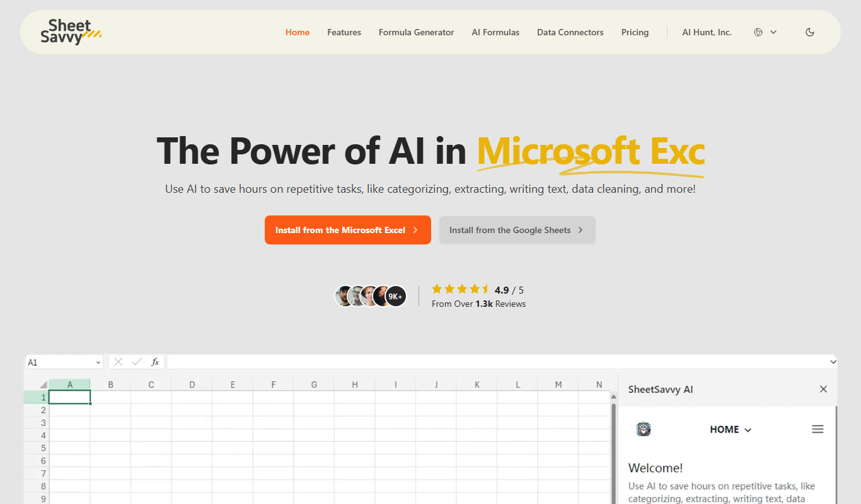This screenshot has height=504, width=861.
Task: Select row 5 header
Action: tap(37, 448)
